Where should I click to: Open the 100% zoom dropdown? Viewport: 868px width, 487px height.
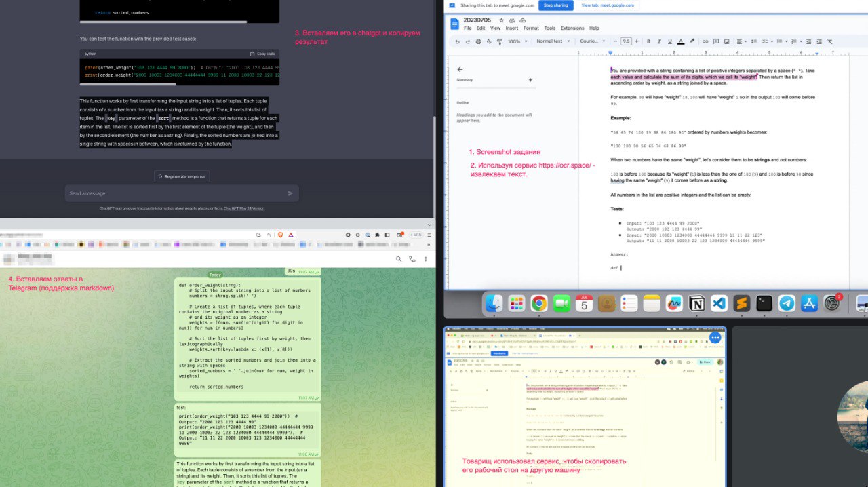[x=517, y=41]
